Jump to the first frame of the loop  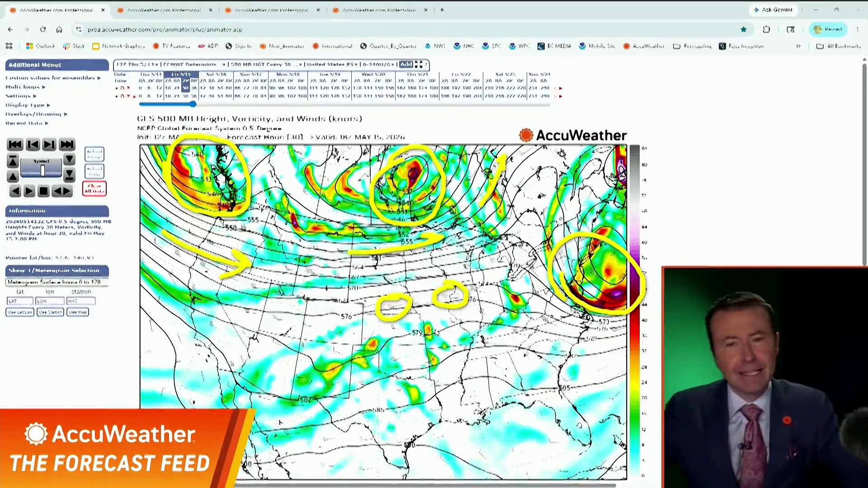15,145
